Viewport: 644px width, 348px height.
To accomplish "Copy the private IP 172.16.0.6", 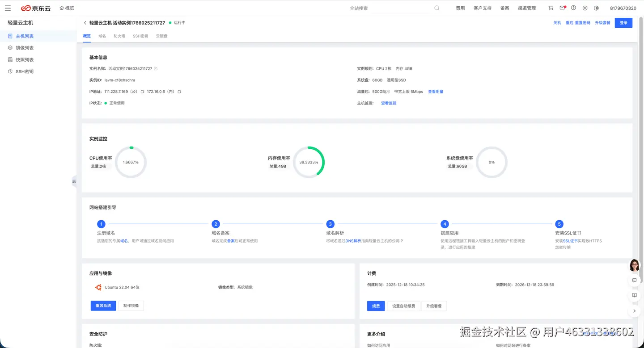I will pyautogui.click(x=179, y=92).
